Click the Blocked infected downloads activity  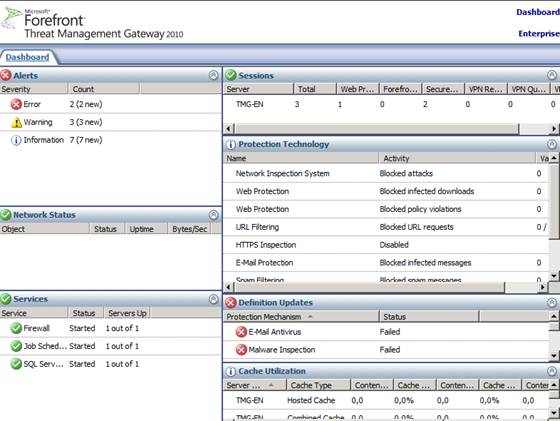[427, 191]
